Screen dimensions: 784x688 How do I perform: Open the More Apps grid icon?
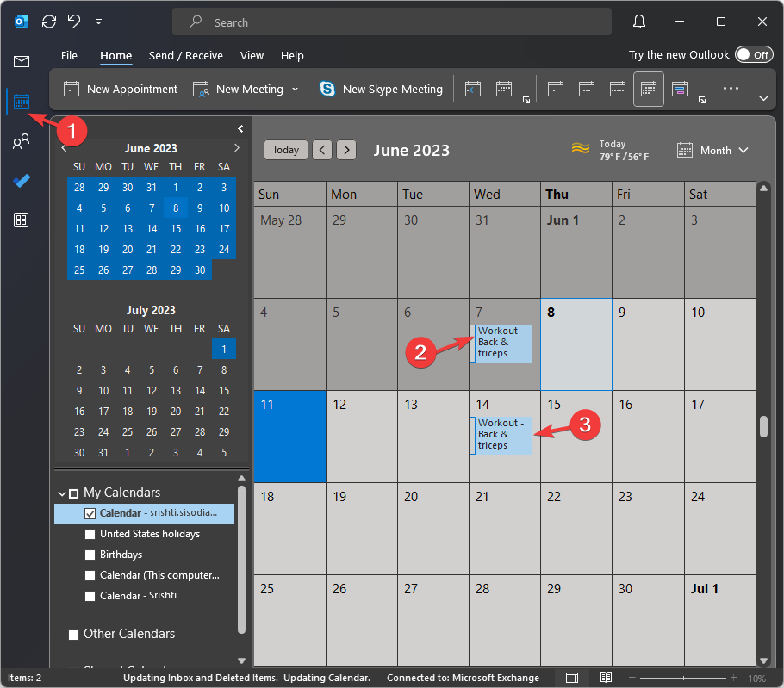tap(21, 220)
